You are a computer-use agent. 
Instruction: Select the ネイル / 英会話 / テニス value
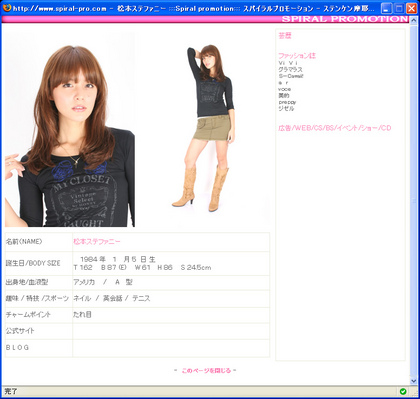(x=112, y=298)
